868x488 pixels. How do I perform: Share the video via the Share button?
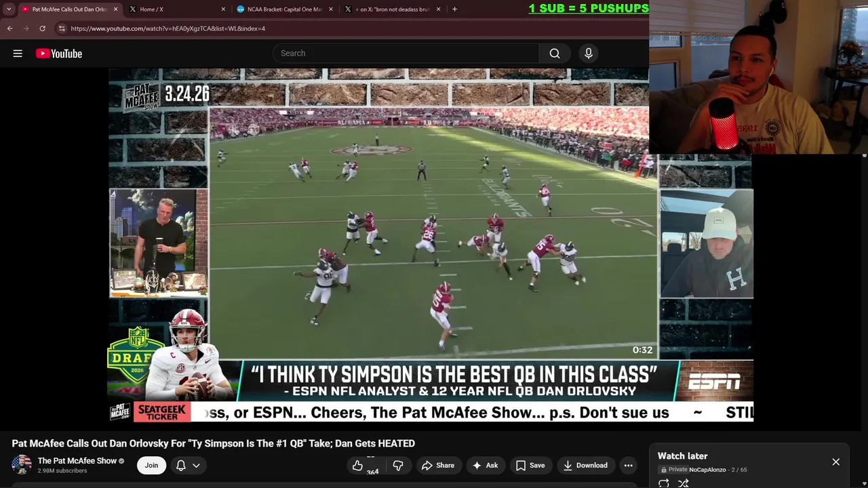tap(438, 466)
